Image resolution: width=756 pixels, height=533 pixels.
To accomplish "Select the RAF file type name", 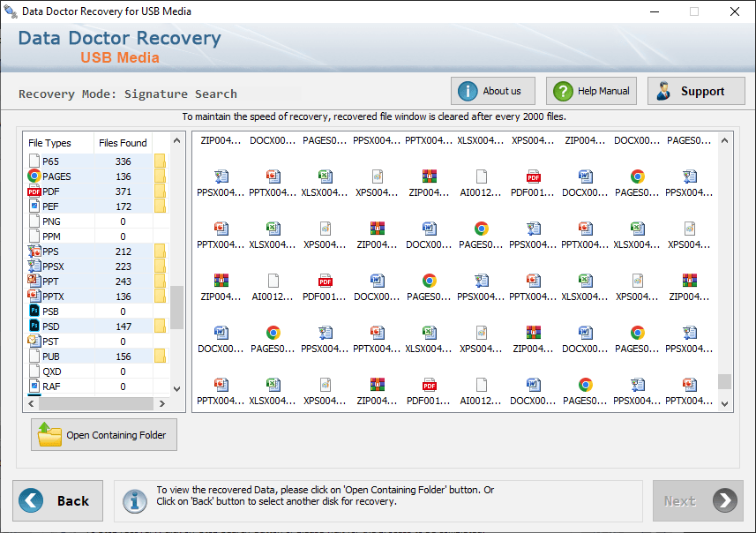I will [x=51, y=387].
